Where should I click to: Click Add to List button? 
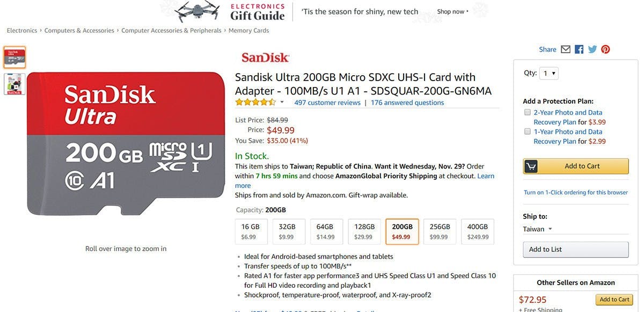pyautogui.click(x=575, y=250)
